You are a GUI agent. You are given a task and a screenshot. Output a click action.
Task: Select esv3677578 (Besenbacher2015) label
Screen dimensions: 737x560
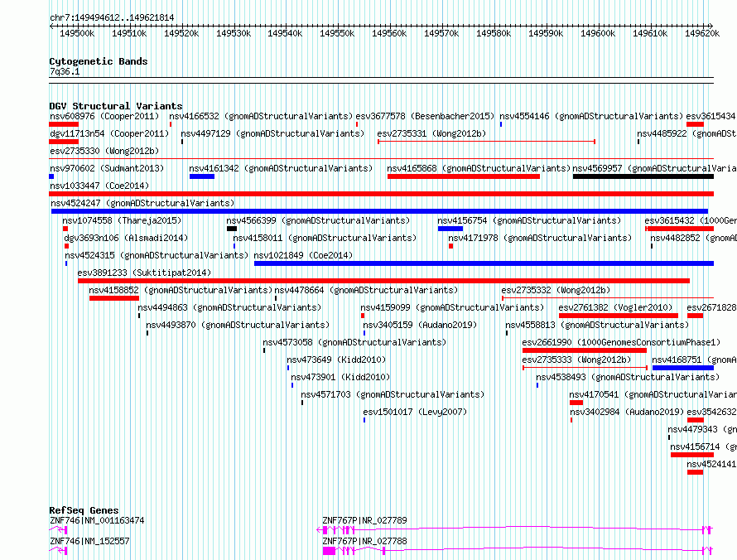[425, 116]
